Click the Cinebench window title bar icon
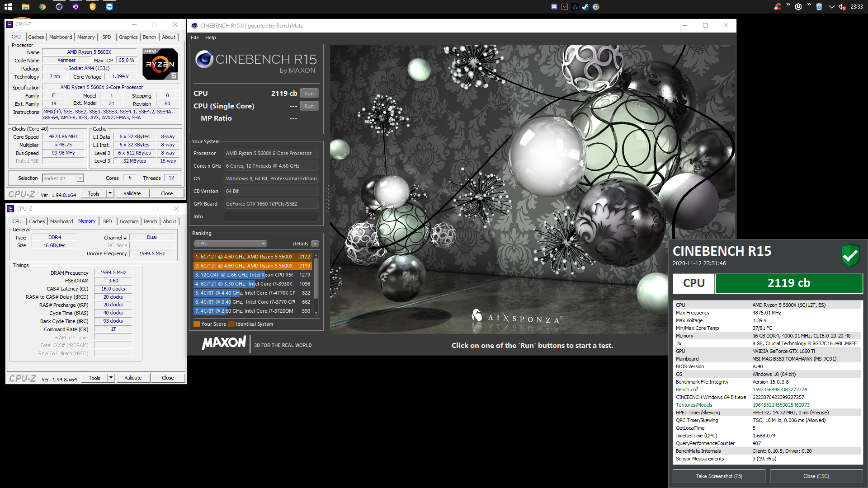Viewport: 868px width, 488px height. click(x=194, y=26)
